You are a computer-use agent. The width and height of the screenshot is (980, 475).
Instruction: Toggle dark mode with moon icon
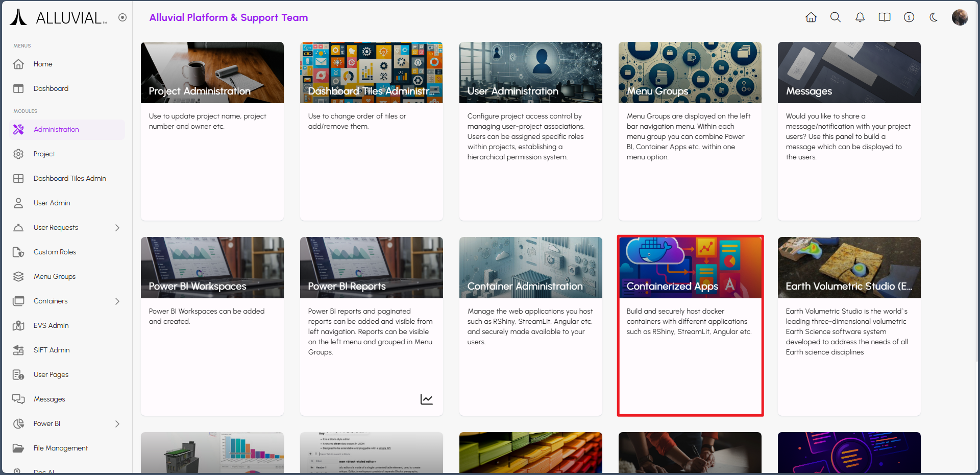tap(933, 17)
